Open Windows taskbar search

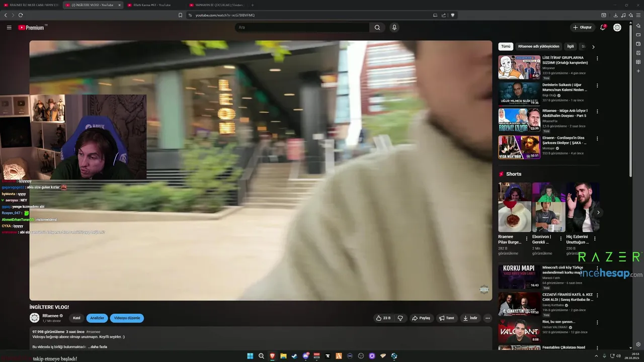261,356
